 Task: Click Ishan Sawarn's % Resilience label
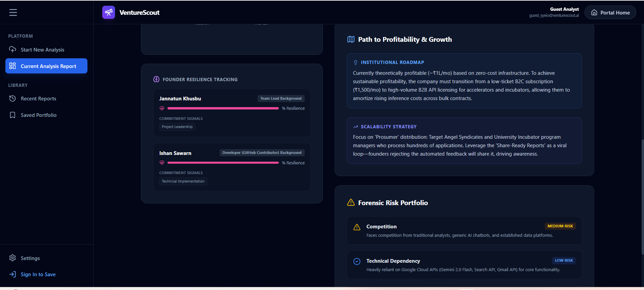point(293,163)
